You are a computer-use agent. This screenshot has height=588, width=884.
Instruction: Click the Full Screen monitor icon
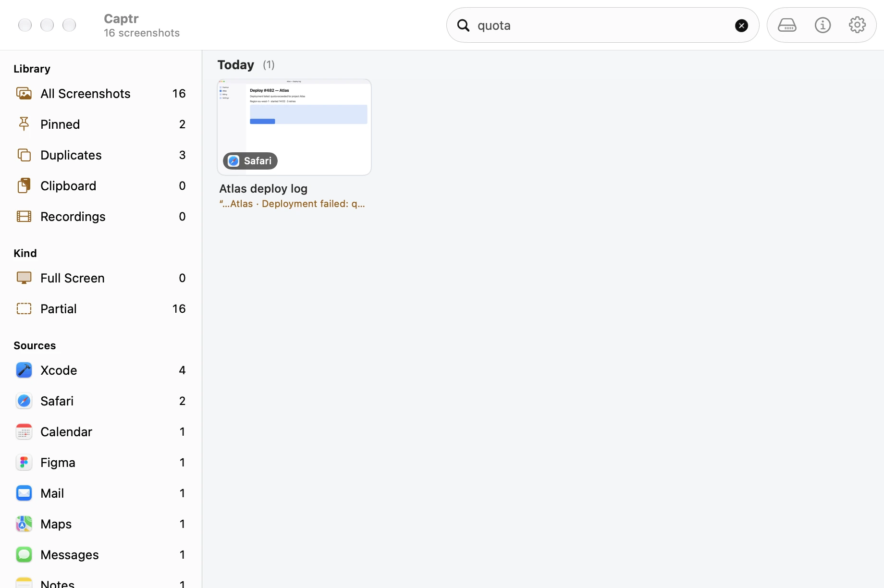(24, 278)
